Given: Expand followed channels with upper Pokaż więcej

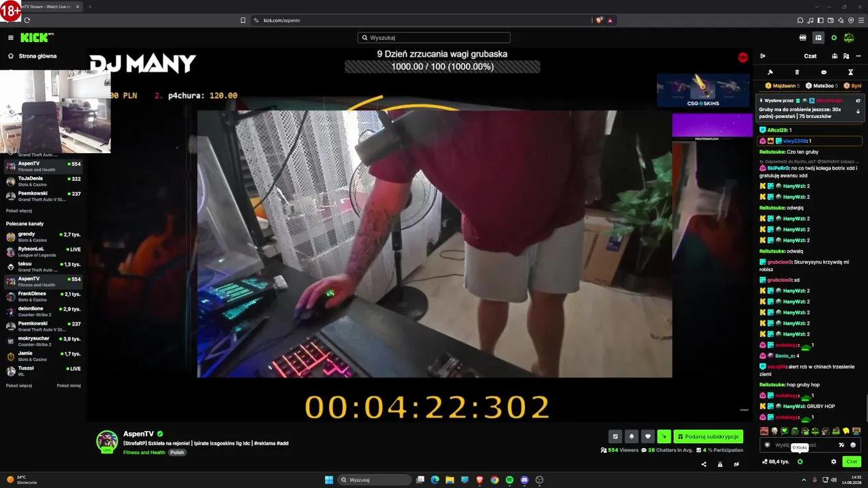Looking at the screenshot, I should [x=19, y=211].
